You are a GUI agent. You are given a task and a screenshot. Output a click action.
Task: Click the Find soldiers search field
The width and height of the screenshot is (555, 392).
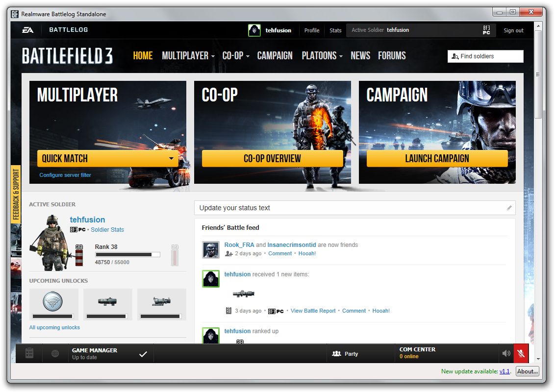tap(485, 56)
